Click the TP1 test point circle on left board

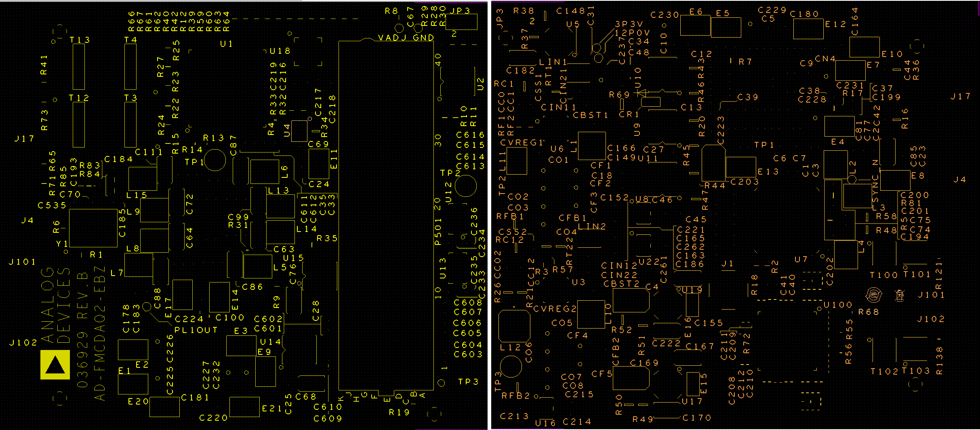(x=215, y=160)
